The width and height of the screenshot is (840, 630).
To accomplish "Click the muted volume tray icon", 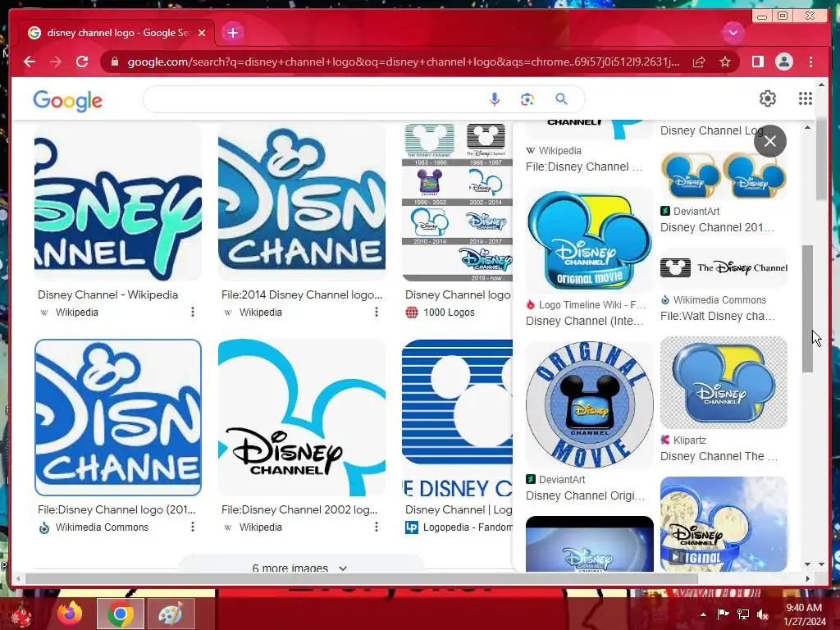I will 763,614.
